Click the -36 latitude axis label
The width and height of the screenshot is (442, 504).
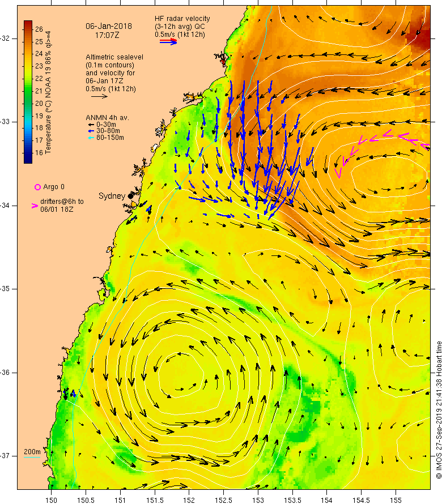pos(5,373)
